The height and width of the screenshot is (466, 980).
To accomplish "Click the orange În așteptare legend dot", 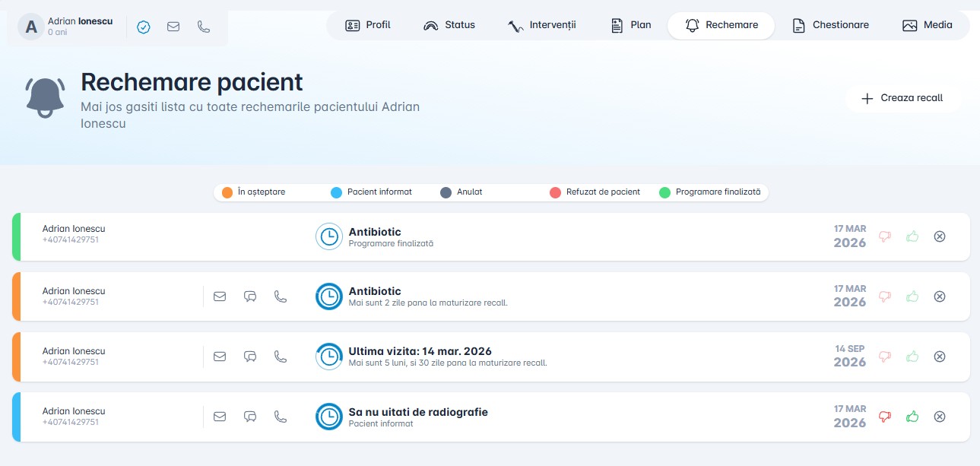I will [x=227, y=192].
